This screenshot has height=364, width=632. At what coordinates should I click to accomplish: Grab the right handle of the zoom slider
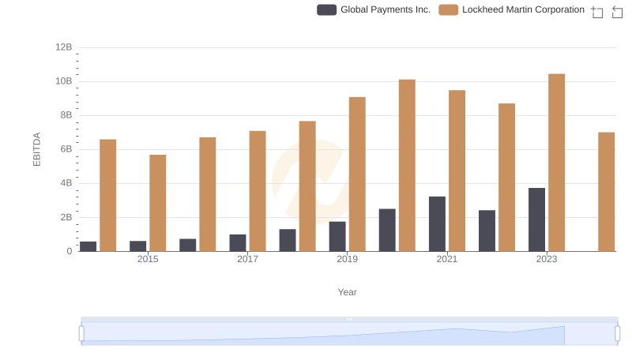click(617, 334)
